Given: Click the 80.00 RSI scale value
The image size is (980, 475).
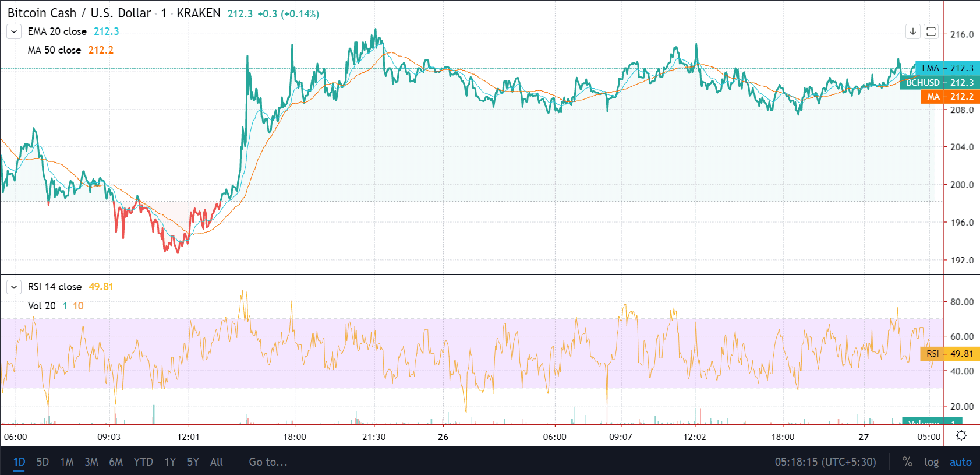Looking at the screenshot, I should click(962, 302).
